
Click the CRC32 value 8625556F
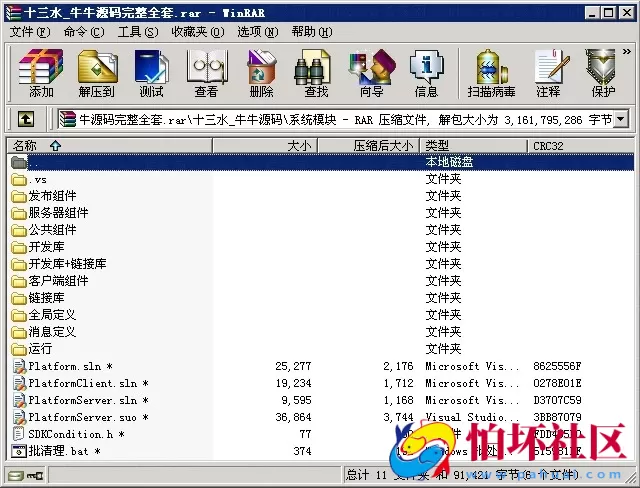click(557, 366)
